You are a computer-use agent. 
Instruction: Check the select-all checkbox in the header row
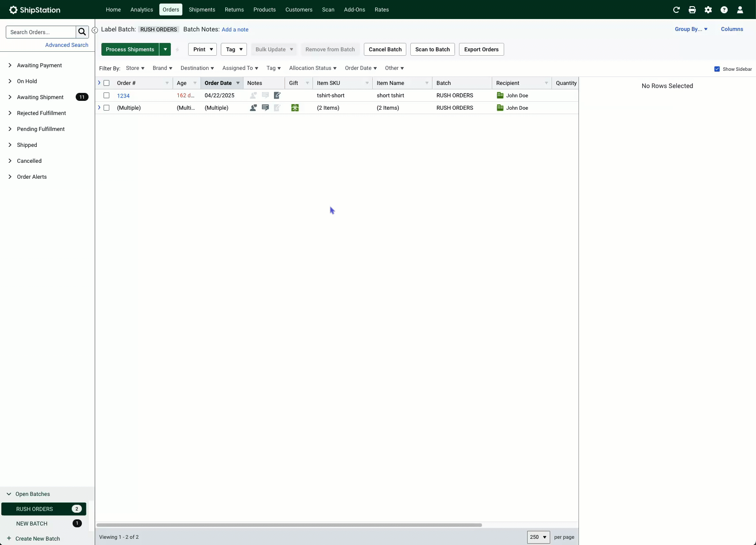107,83
